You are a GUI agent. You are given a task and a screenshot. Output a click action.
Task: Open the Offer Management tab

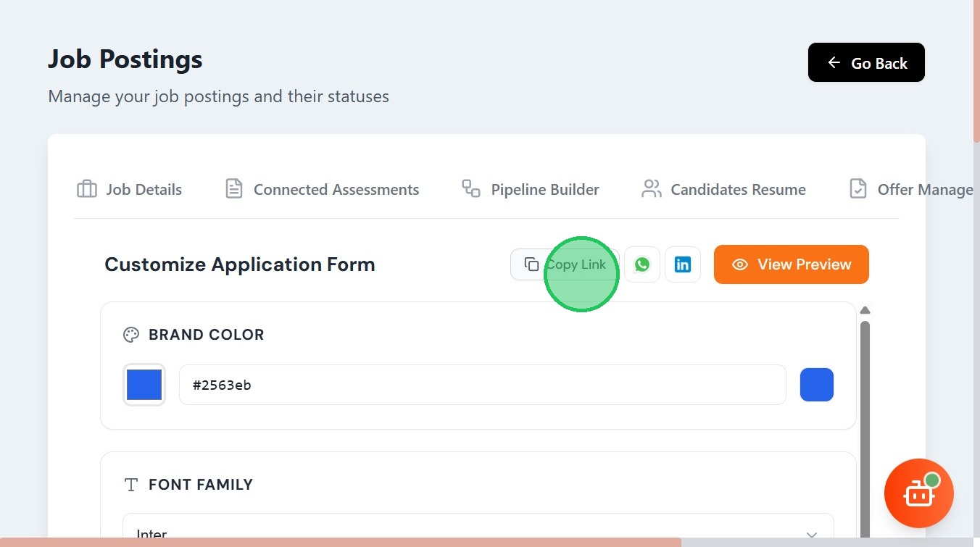click(x=912, y=190)
